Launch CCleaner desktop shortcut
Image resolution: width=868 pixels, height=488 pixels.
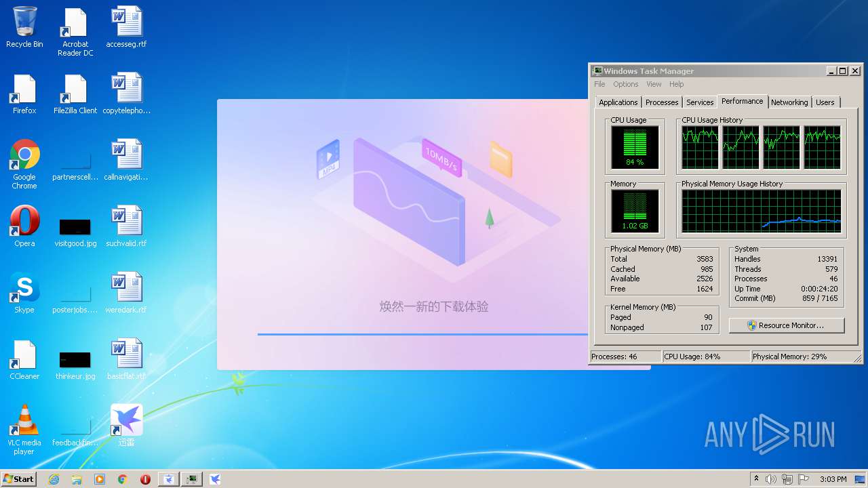[24, 360]
